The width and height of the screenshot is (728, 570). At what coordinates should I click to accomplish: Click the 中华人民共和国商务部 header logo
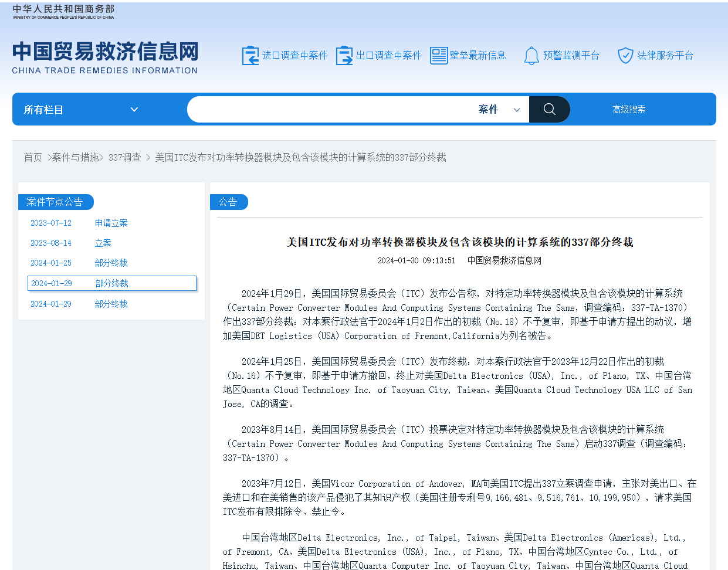point(63,12)
